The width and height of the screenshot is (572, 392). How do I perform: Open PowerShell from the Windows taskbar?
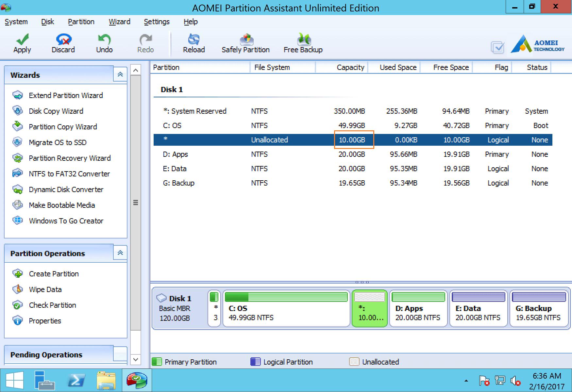click(x=76, y=381)
